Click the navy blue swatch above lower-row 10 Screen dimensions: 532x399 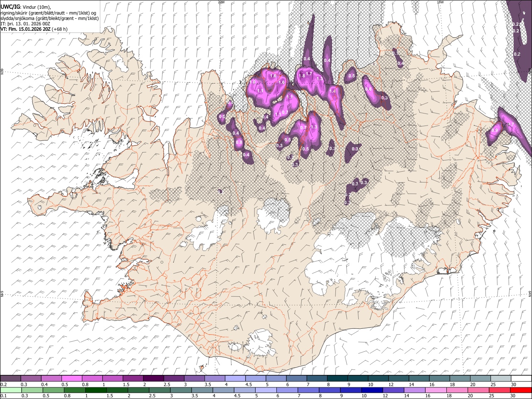(x=371, y=390)
